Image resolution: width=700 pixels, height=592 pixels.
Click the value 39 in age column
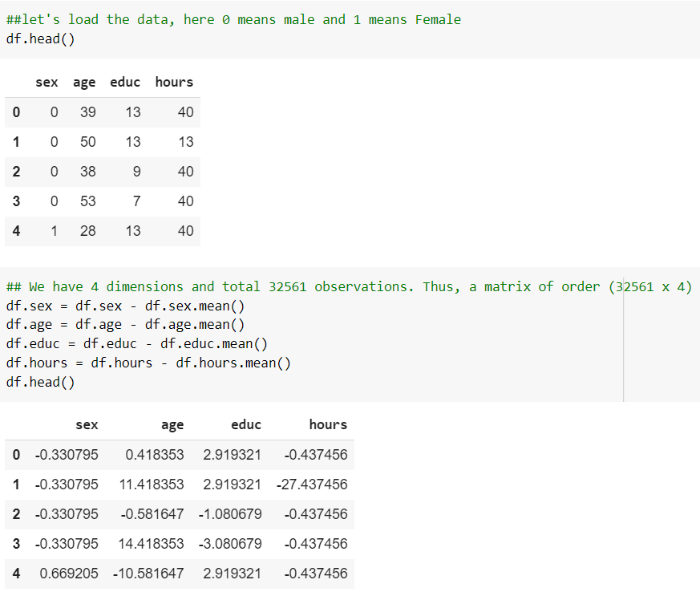pos(87,112)
